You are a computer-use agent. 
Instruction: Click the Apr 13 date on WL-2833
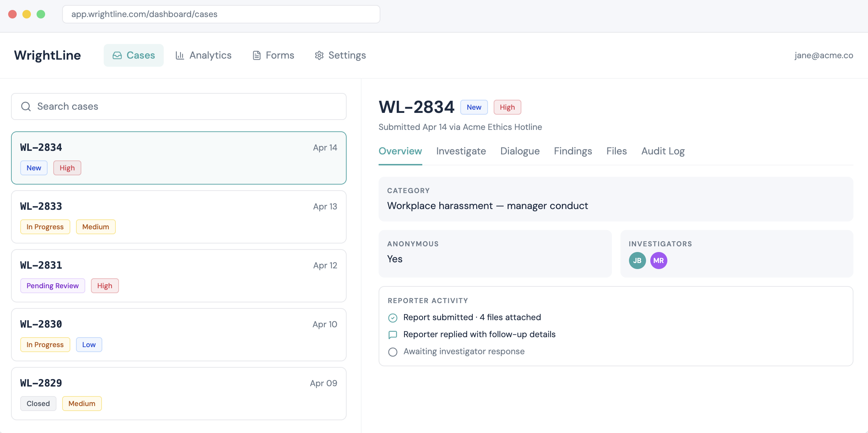[x=325, y=207]
